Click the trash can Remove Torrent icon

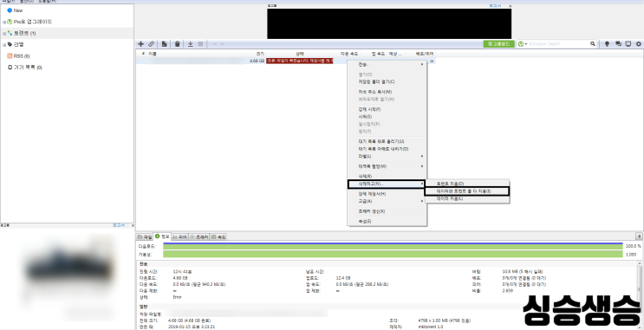(x=178, y=44)
